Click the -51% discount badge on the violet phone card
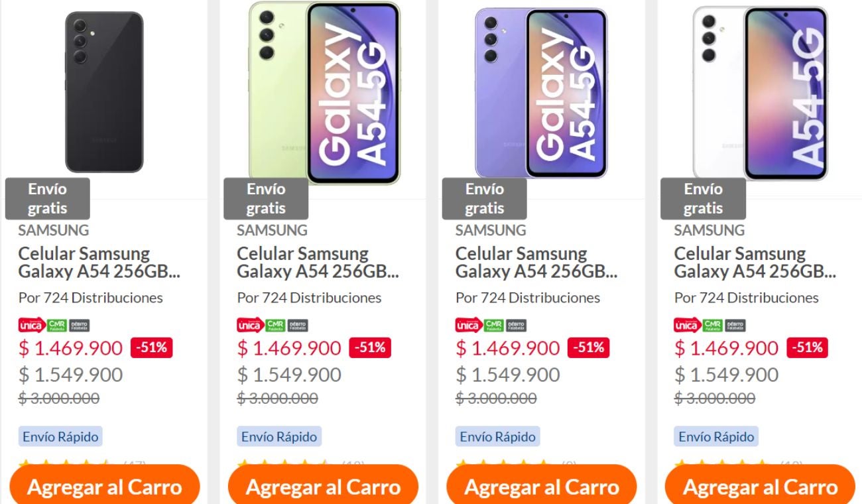The width and height of the screenshot is (862, 504). click(x=589, y=347)
